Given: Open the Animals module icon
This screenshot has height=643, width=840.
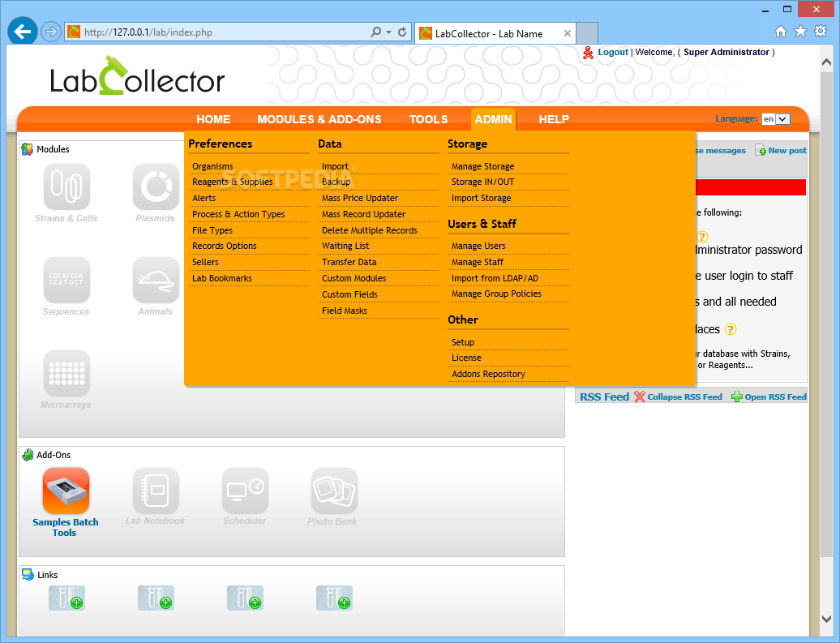Looking at the screenshot, I should 156,281.
